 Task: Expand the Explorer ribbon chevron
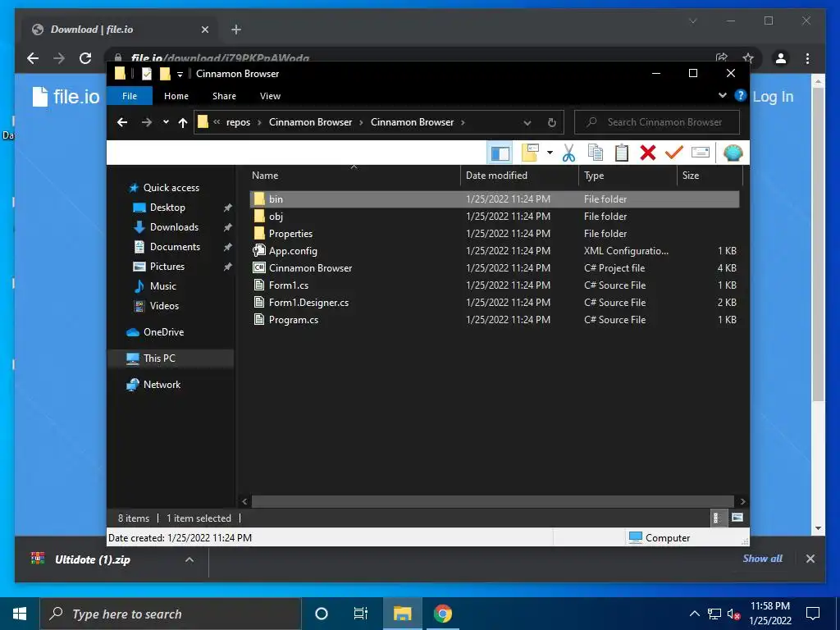722,95
